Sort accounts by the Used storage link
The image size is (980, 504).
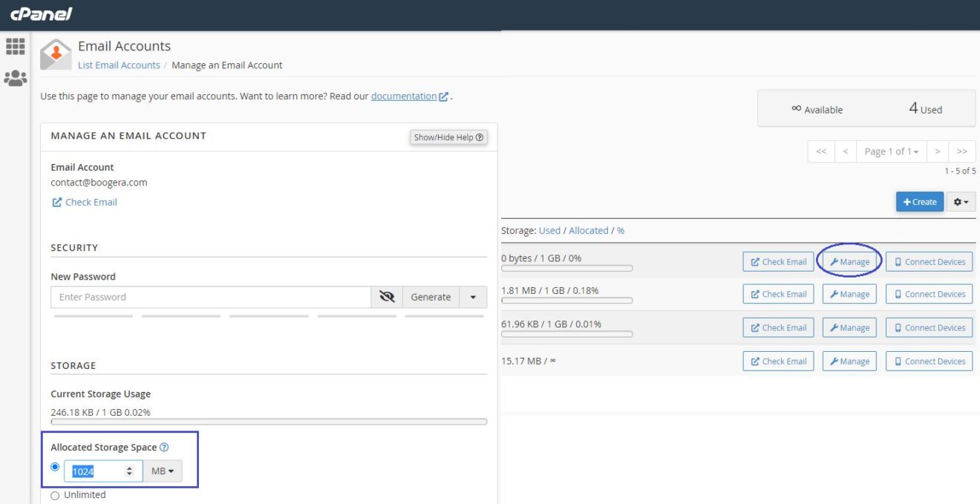550,230
